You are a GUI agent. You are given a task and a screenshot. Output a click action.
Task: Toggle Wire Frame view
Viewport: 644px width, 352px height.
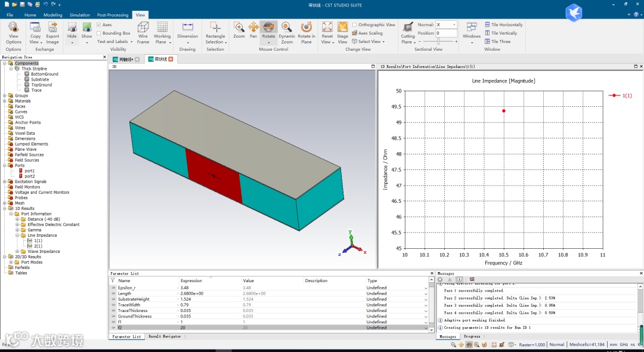[143, 33]
